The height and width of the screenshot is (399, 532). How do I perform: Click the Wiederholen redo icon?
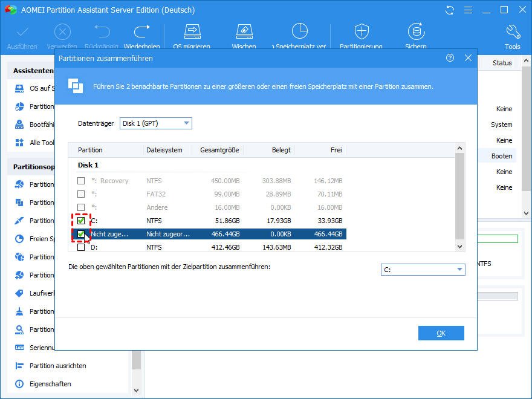[x=141, y=33]
